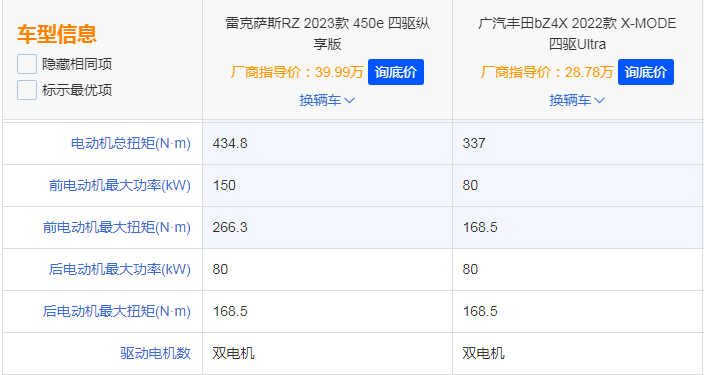Screen dimensions: 704x375
Task: Click the 电动机总扭矩(N·m) parameter label
Action: [131, 143]
